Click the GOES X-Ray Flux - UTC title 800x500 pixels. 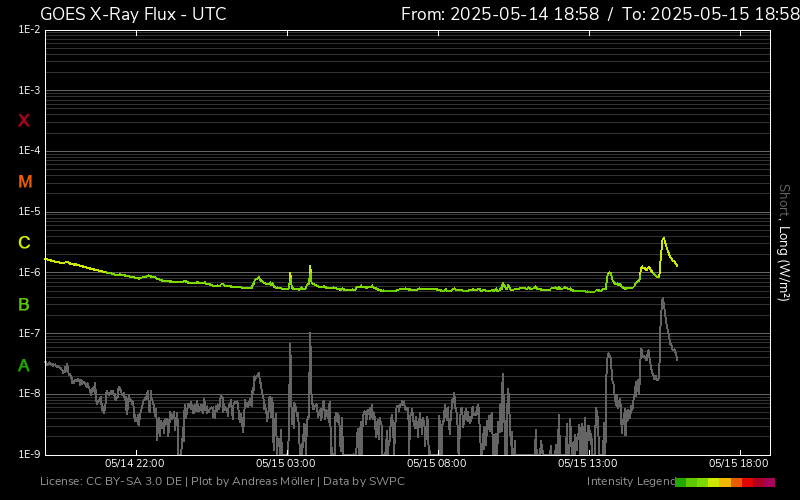coord(133,14)
